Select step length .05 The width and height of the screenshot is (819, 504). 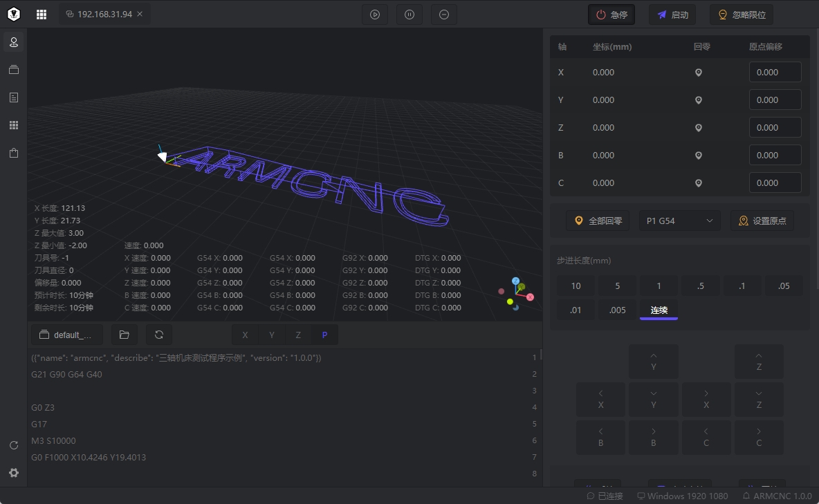point(784,286)
